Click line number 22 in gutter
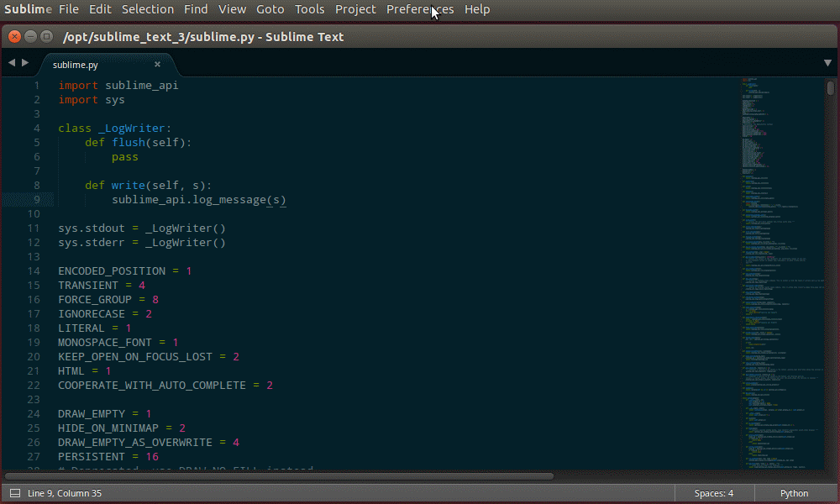 coord(34,385)
